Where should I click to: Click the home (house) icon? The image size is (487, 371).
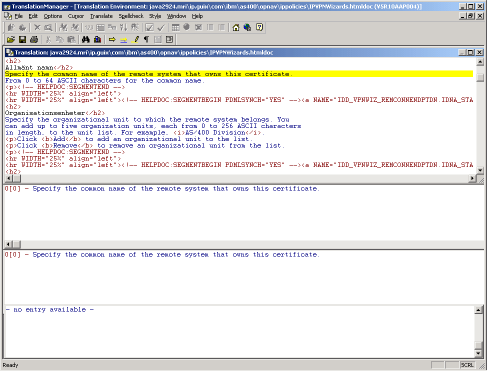(236, 27)
